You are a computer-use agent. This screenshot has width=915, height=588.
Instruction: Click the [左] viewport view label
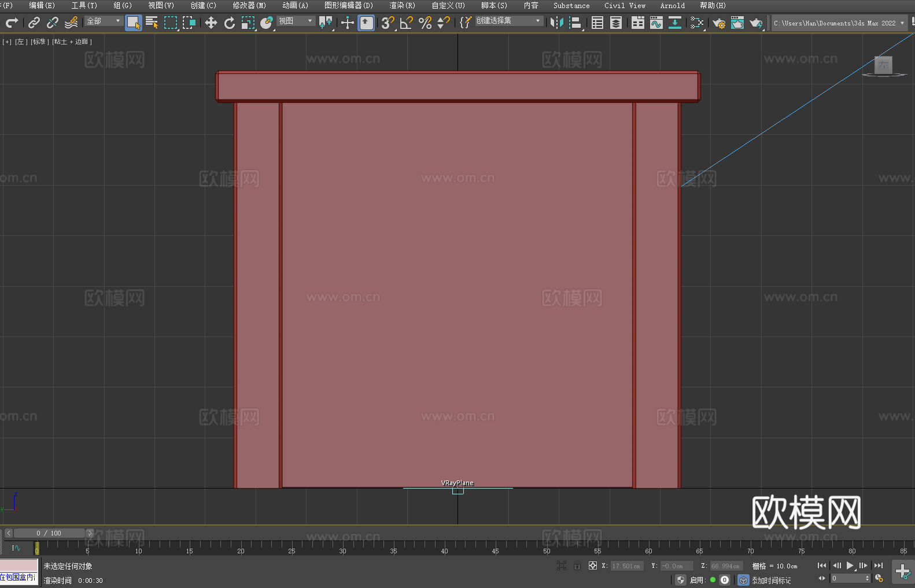(21, 42)
